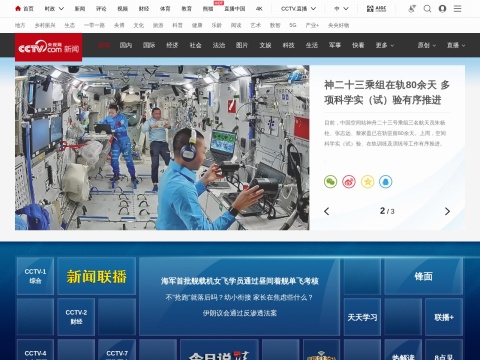Open 军事 in the dark navbar
Screen dimensions: 480x360
coord(335,45)
